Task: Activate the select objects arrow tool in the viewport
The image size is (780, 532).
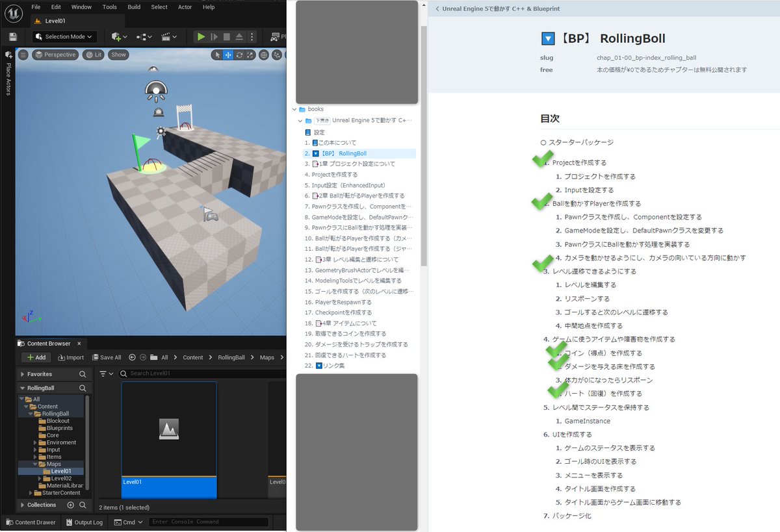Action: click(x=217, y=55)
